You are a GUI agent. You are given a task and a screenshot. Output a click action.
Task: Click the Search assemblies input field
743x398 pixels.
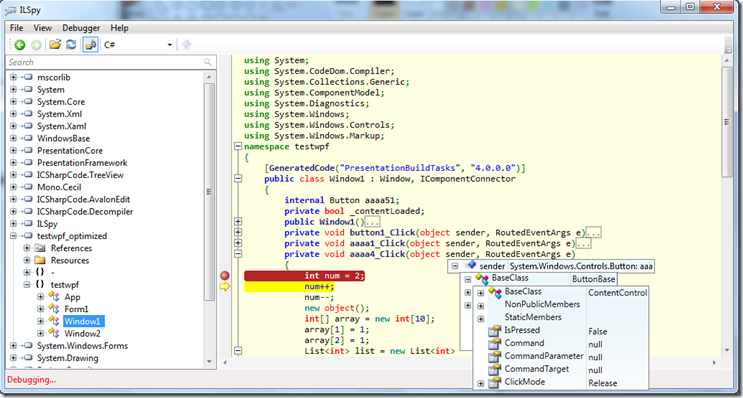pyautogui.click(x=105, y=62)
